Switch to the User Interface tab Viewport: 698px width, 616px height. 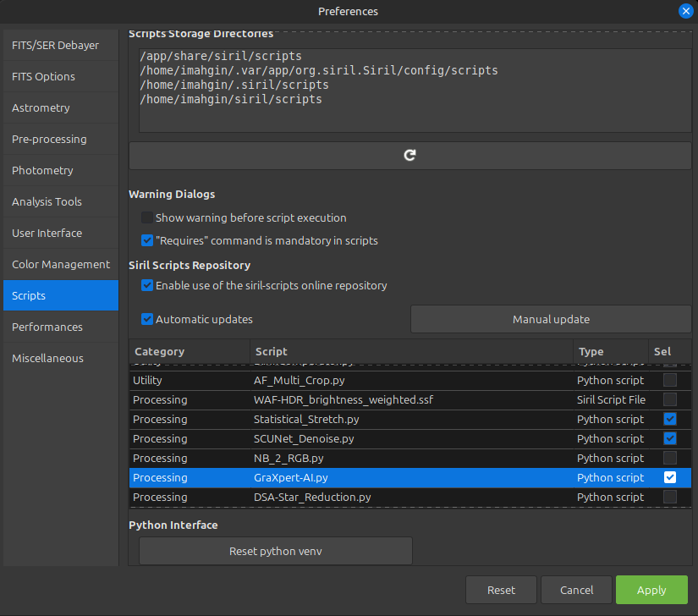click(61, 233)
